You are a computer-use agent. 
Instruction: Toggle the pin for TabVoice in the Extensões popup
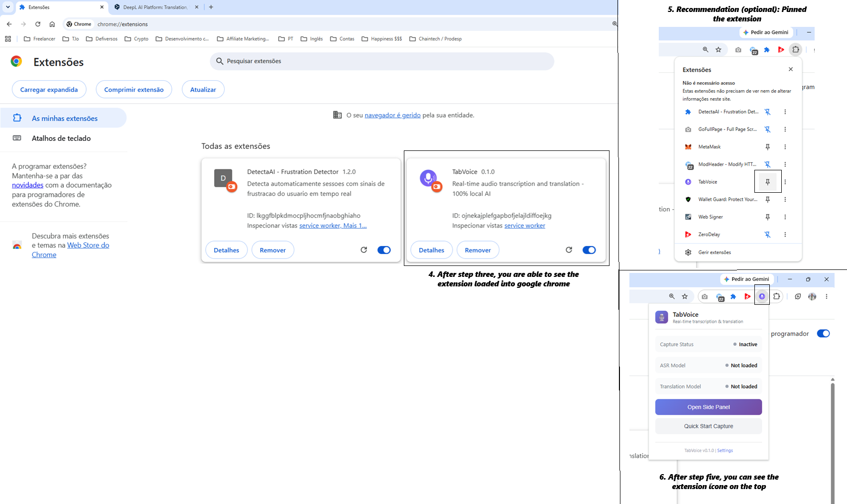pyautogui.click(x=768, y=182)
